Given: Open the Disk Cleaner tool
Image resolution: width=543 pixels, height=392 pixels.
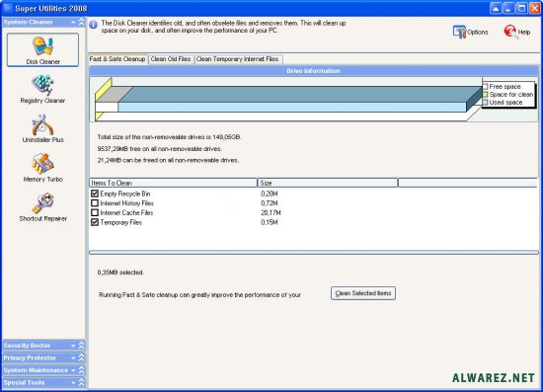Looking at the screenshot, I should click(42, 50).
